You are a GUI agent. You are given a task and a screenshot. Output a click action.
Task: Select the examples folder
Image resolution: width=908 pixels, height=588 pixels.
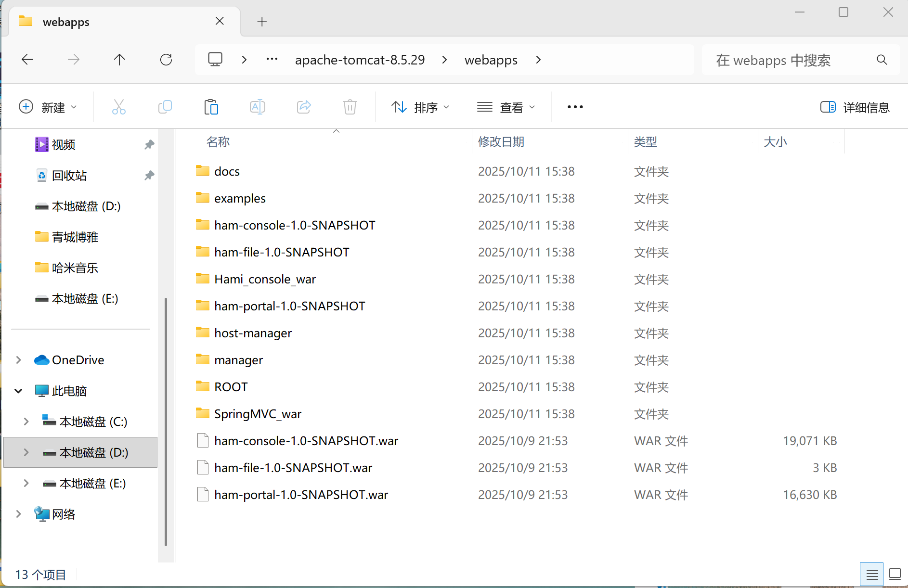coord(240,198)
